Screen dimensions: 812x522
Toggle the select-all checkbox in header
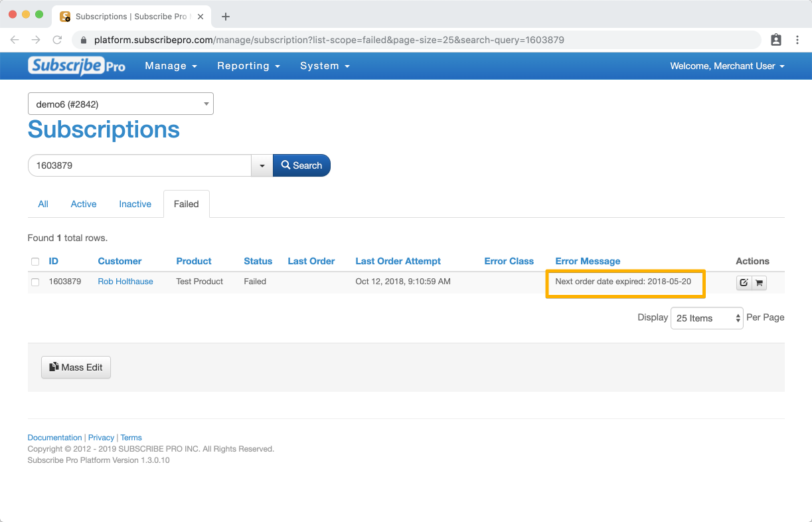(x=35, y=262)
